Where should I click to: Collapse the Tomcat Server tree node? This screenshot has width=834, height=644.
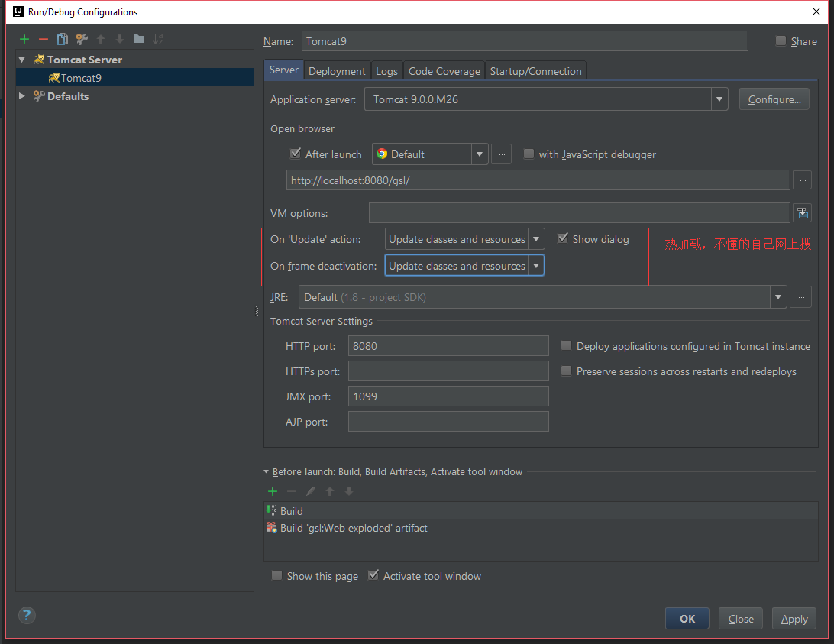click(22, 60)
